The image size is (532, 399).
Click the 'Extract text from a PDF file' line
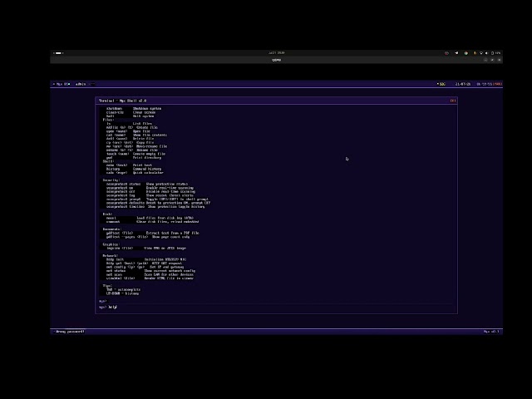(x=153, y=233)
